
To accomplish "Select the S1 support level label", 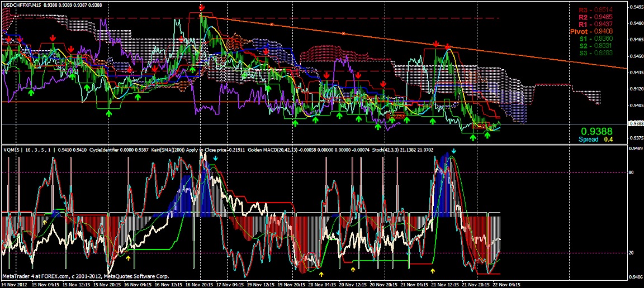I will coord(595,39).
